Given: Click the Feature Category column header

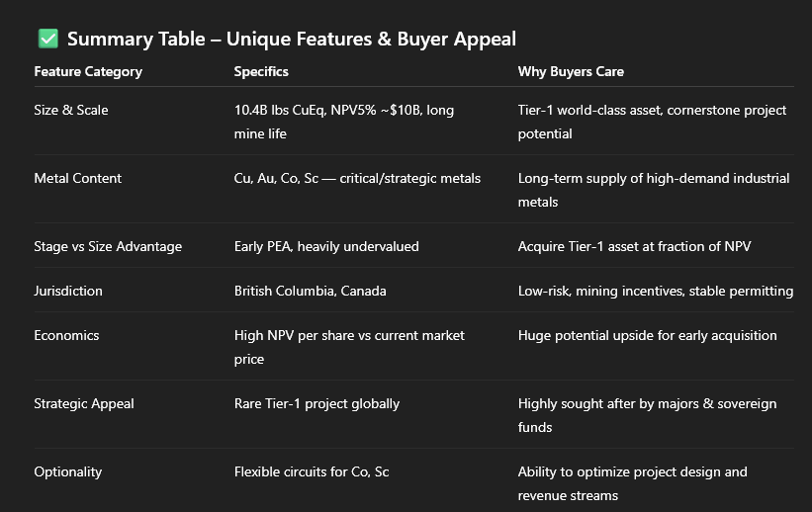Looking at the screenshot, I should (x=88, y=72).
